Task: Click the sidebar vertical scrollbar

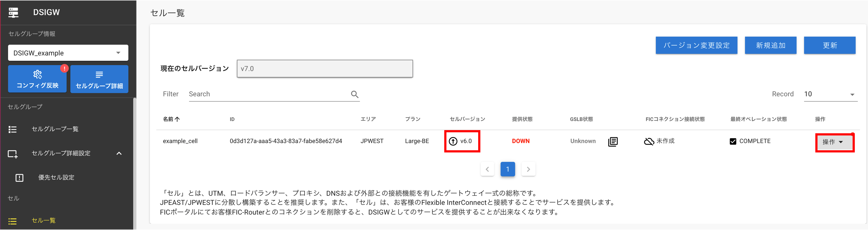Action: [x=135, y=163]
